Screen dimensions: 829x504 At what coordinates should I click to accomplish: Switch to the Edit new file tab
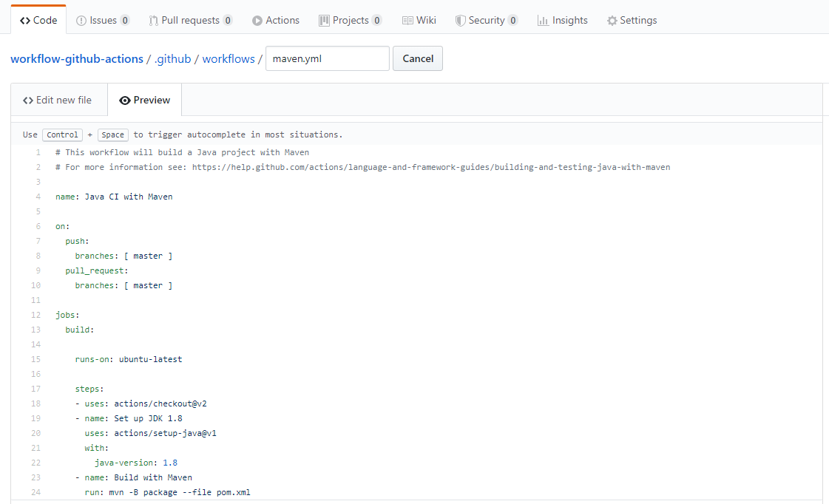tap(58, 101)
